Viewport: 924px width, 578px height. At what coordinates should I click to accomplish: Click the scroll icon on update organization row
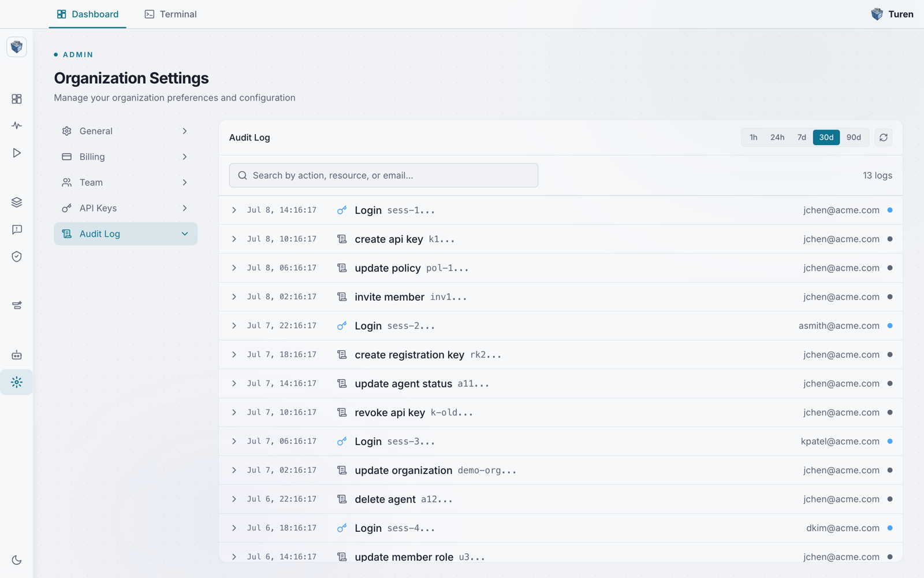[342, 470]
